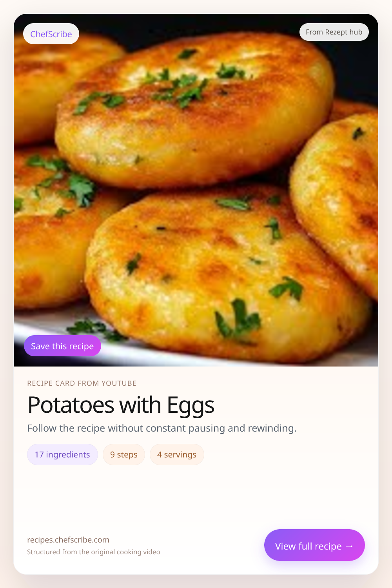This screenshot has height=588, width=392.
Task: Click the Recipe Card From YouTube label
Action: 82,383
